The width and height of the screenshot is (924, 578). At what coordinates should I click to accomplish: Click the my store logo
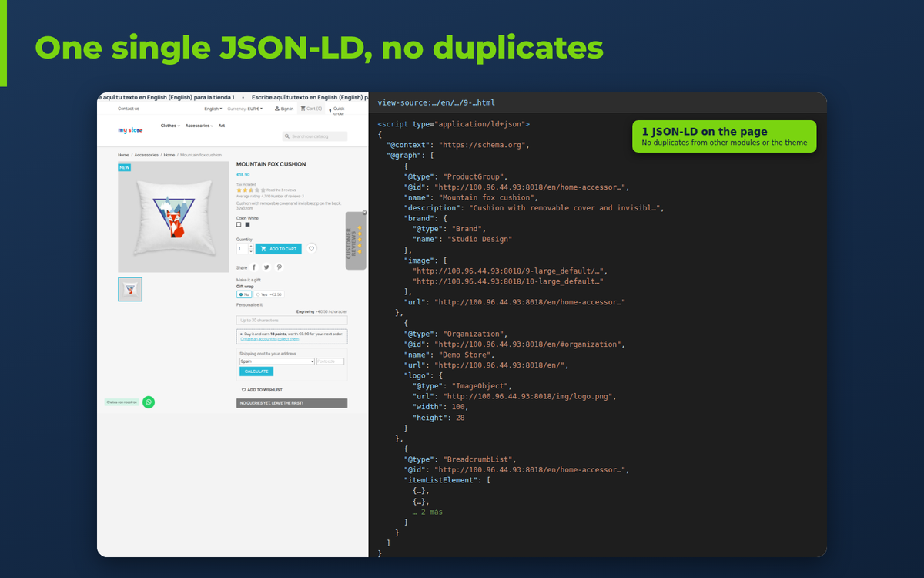130,130
